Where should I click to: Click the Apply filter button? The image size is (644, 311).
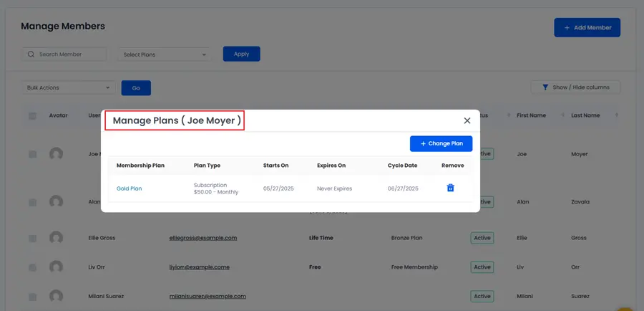[x=242, y=54]
